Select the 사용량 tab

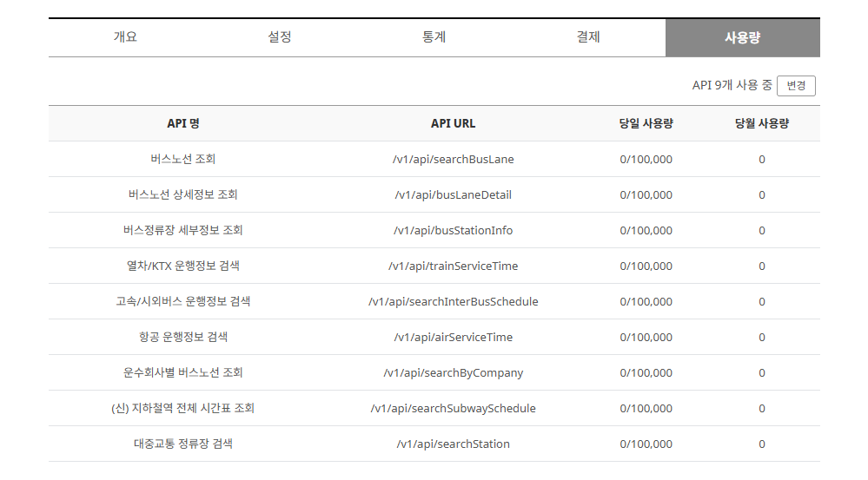pos(743,37)
